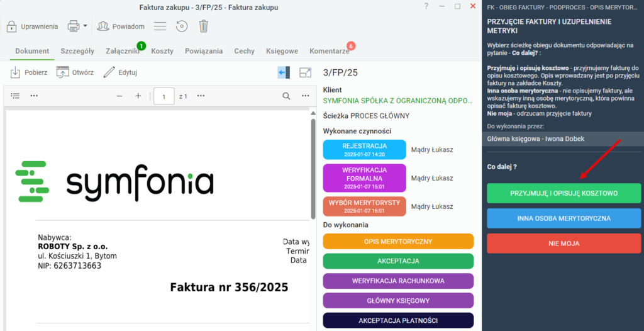
Task: Click the PDF search magnifier icon
Action: 286,96
